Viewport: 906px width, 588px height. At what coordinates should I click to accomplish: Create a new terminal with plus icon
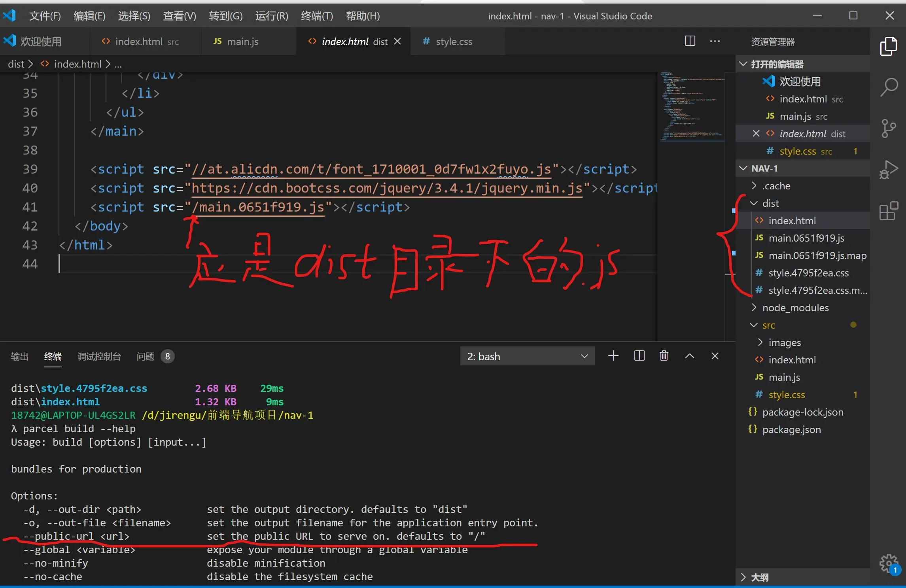tap(613, 356)
